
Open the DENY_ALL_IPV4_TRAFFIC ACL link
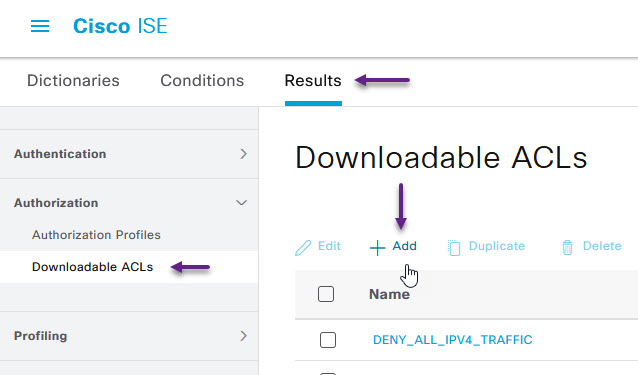pyautogui.click(x=452, y=340)
